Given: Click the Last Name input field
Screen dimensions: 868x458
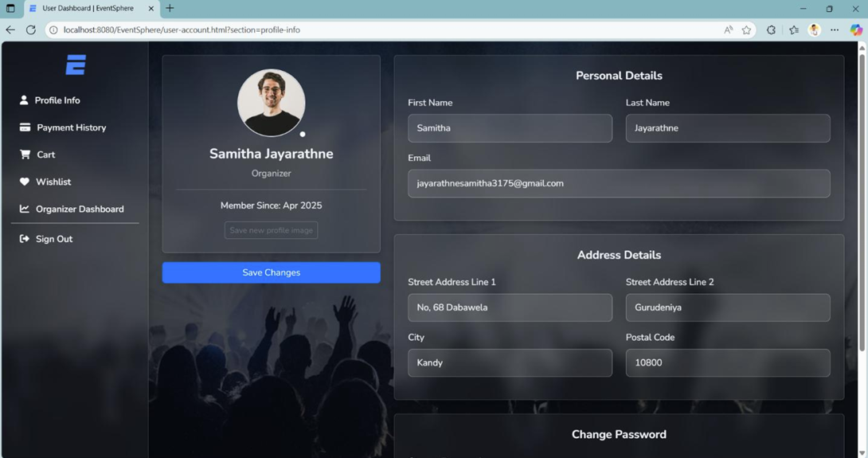Looking at the screenshot, I should pos(727,128).
